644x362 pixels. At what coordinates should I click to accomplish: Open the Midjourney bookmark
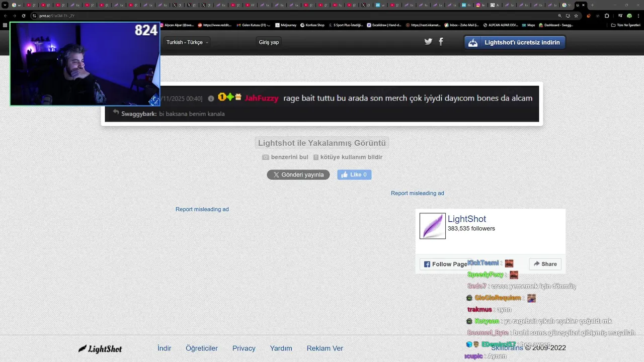tap(285, 25)
